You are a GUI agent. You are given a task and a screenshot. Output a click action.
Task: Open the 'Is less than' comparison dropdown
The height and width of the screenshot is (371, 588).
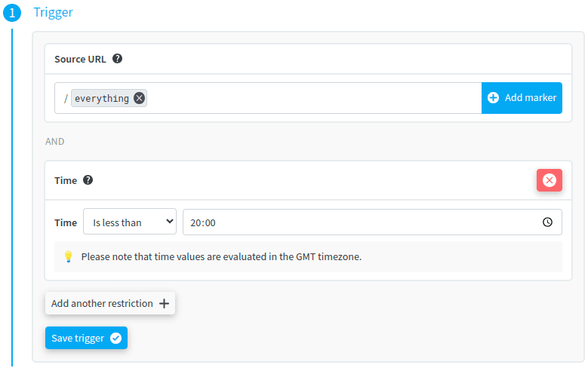[130, 222]
